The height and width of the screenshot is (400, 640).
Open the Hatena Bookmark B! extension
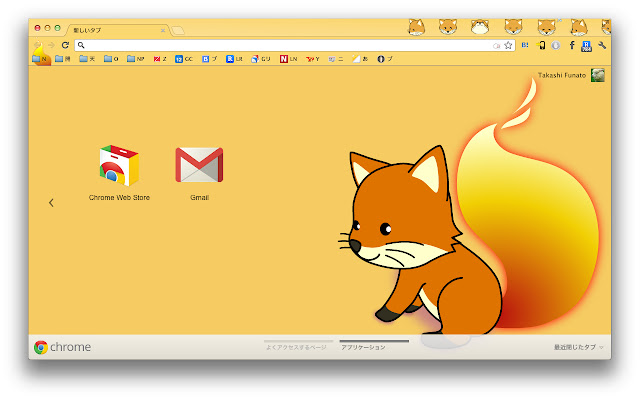(525, 45)
